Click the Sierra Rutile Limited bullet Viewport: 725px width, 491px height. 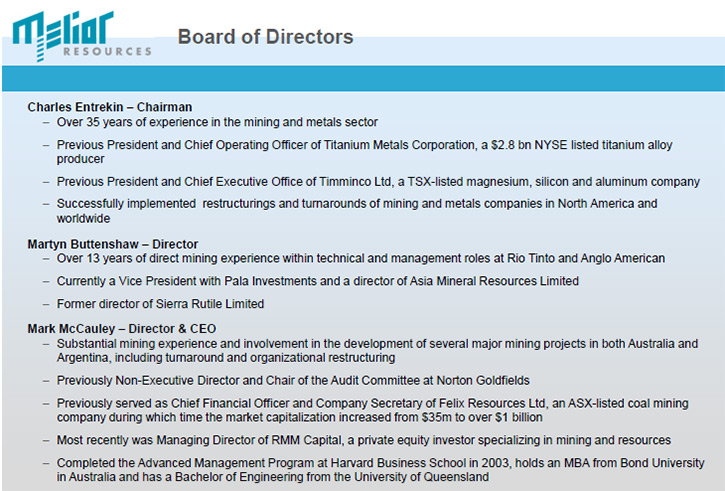click(x=160, y=304)
